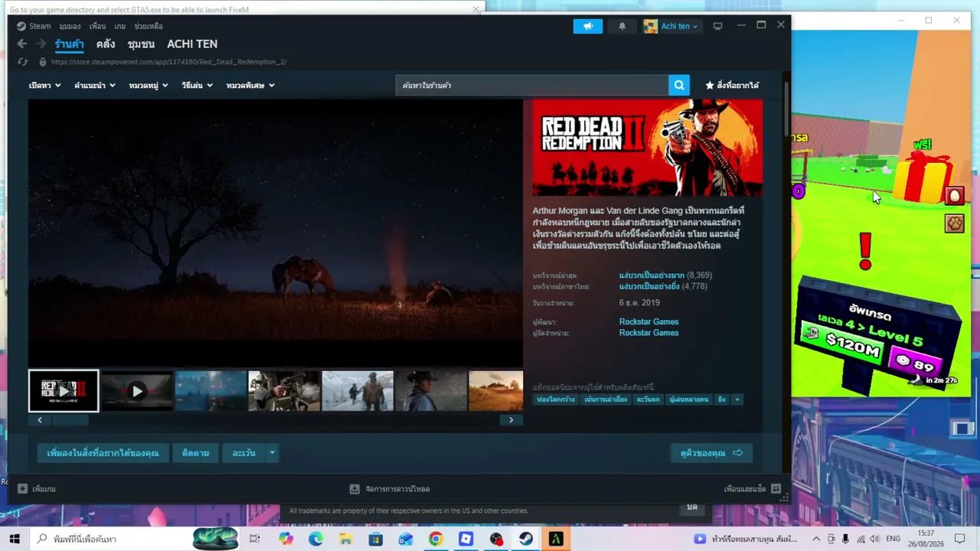Open the ละเว้น ignore options arrow

coord(272,453)
